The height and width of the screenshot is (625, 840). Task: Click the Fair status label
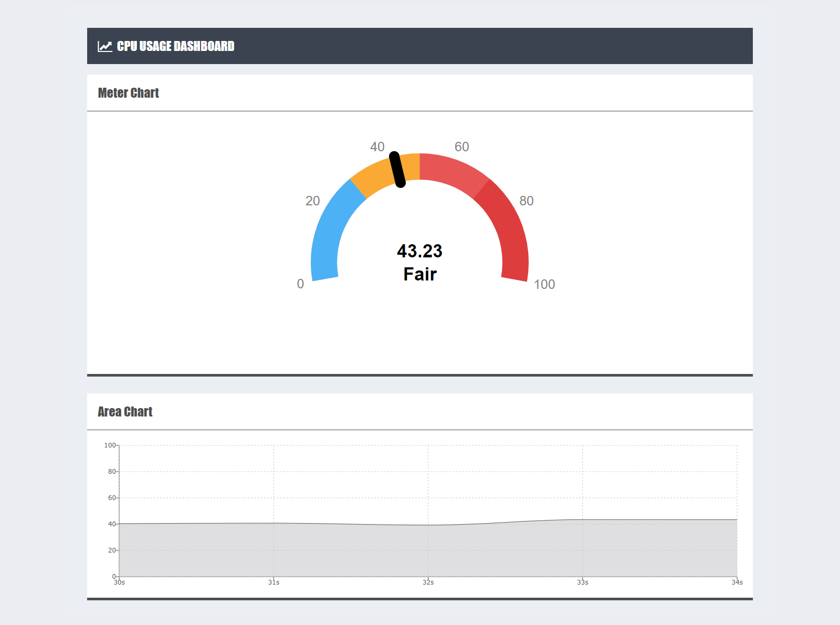pos(419,274)
